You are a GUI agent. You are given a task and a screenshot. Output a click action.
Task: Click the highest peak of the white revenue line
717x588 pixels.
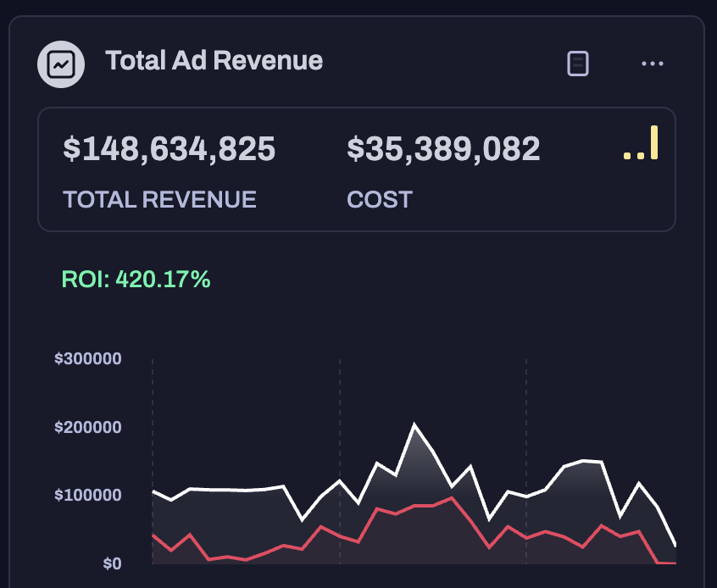(414, 424)
